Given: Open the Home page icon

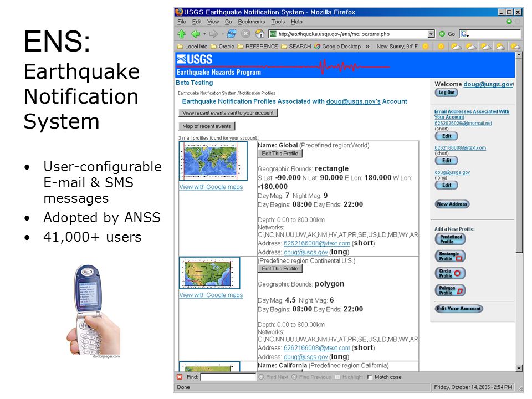Looking at the screenshot, I should coord(260,34).
